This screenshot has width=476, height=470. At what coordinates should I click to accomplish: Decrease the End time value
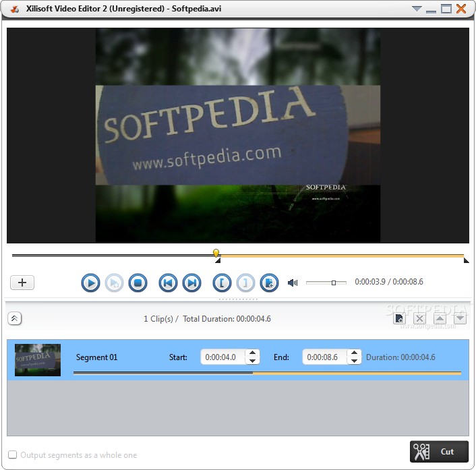tap(354, 361)
